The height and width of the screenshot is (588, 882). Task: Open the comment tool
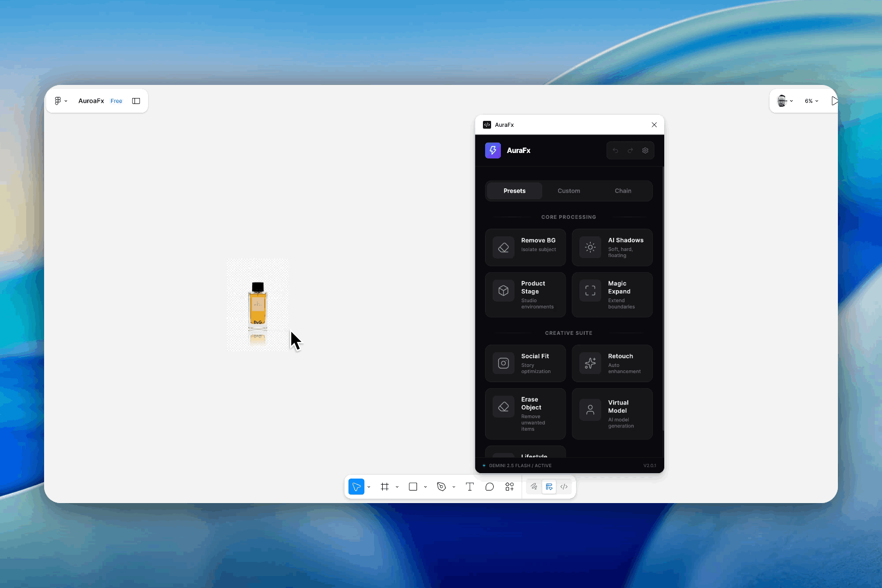click(x=489, y=487)
